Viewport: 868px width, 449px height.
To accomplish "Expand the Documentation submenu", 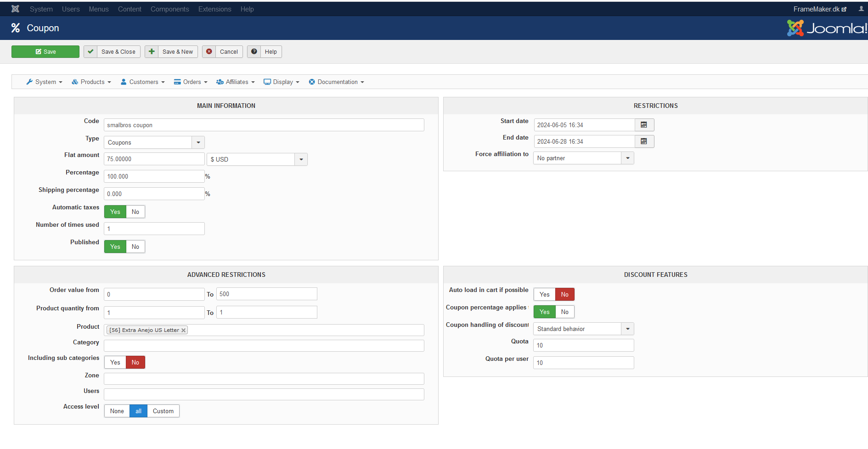I will pyautogui.click(x=337, y=82).
